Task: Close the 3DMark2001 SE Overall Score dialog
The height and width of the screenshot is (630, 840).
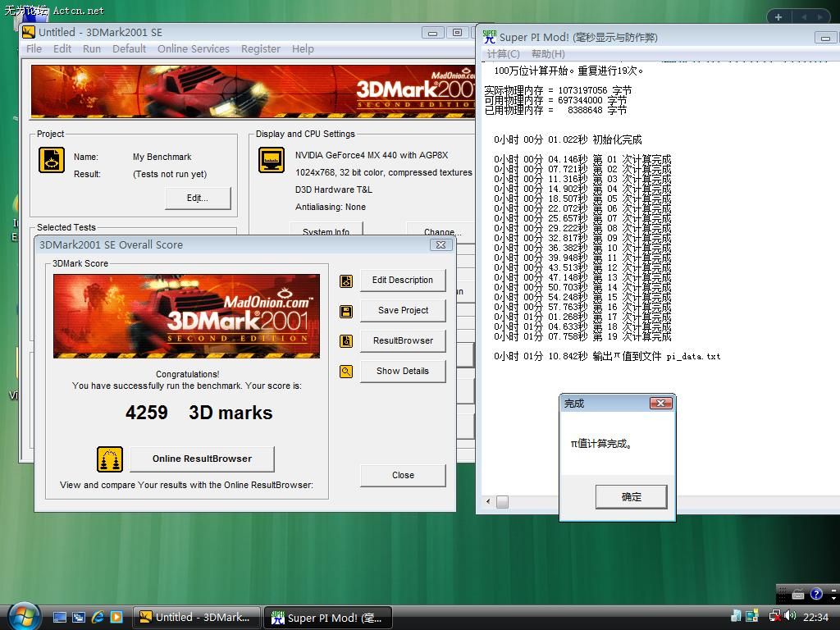Action: (x=441, y=244)
